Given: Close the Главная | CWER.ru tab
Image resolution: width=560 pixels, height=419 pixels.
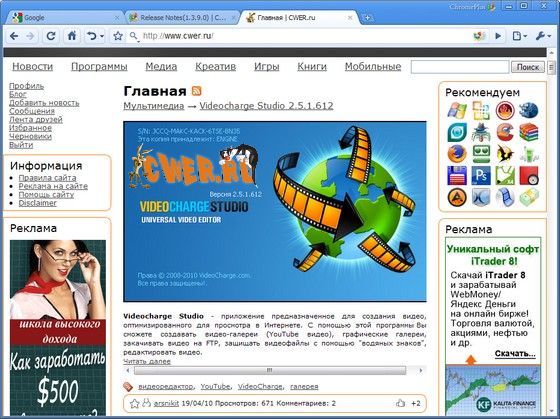Looking at the screenshot, I should [x=350, y=18].
